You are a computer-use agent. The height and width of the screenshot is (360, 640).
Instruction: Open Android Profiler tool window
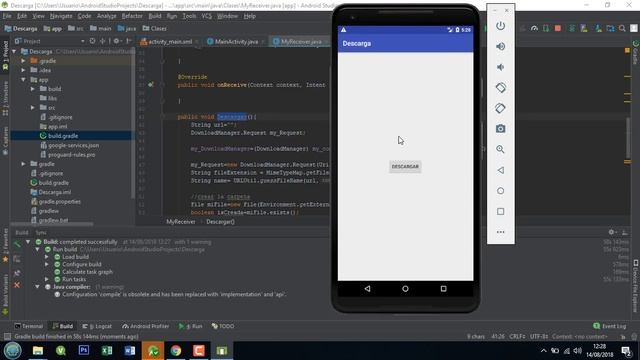pos(146,327)
